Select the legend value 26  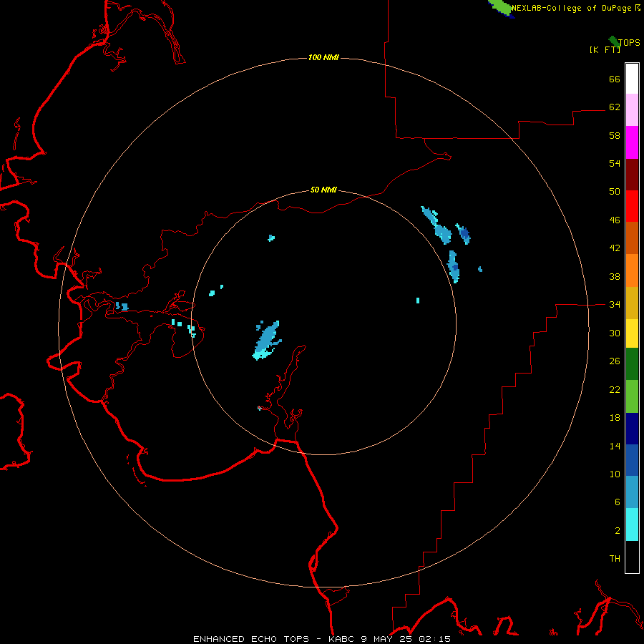coord(615,361)
